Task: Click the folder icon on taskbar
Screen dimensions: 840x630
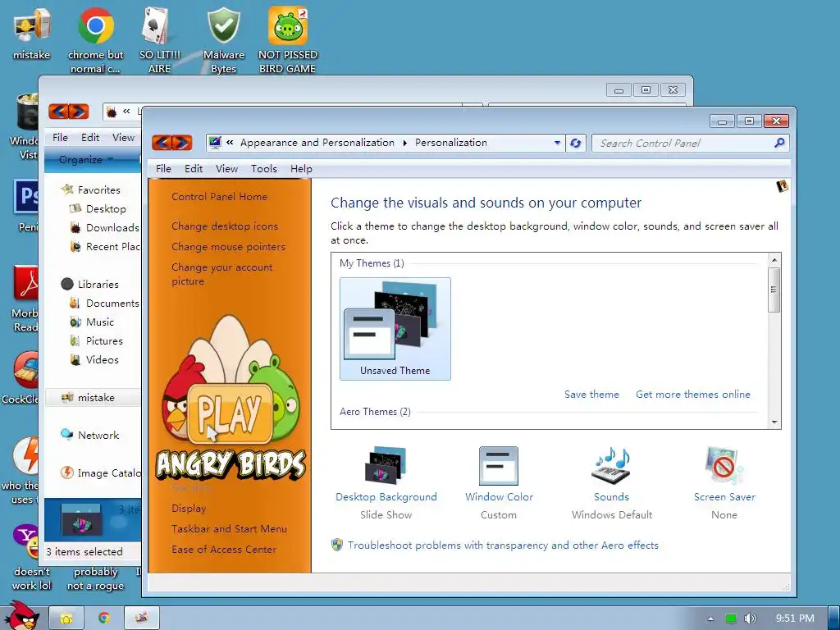Action: point(66,618)
